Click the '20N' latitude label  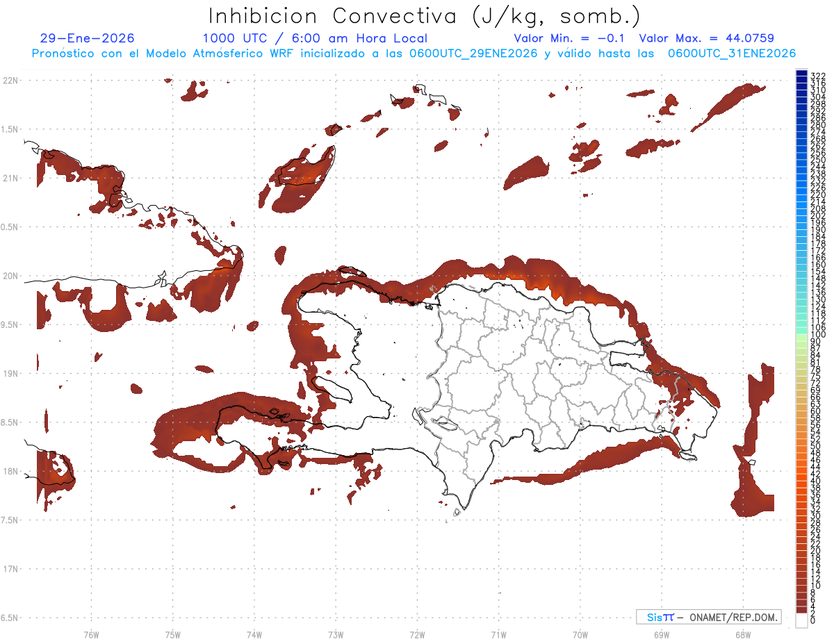coord(10,276)
